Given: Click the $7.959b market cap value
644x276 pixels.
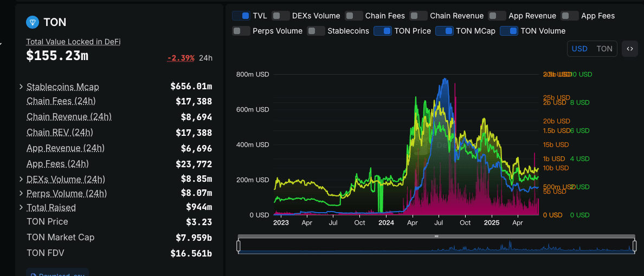Looking at the screenshot, I should [194, 238].
